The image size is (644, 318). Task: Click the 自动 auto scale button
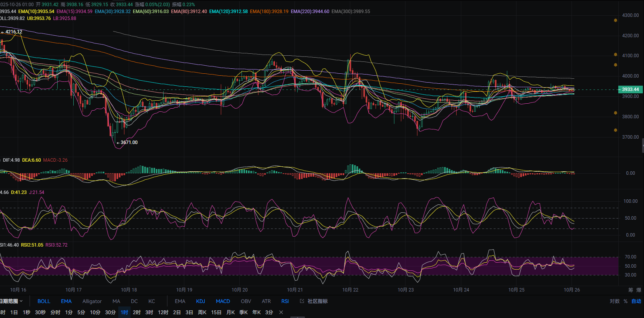click(636, 301)
